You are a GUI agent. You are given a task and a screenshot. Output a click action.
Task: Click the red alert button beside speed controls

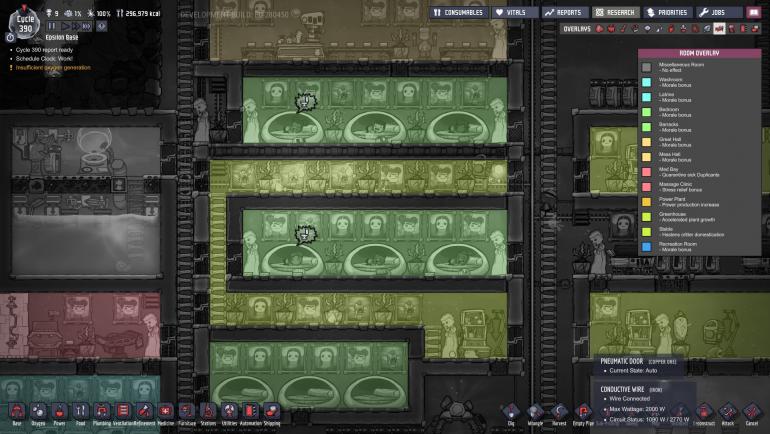[x=101, y=26]
